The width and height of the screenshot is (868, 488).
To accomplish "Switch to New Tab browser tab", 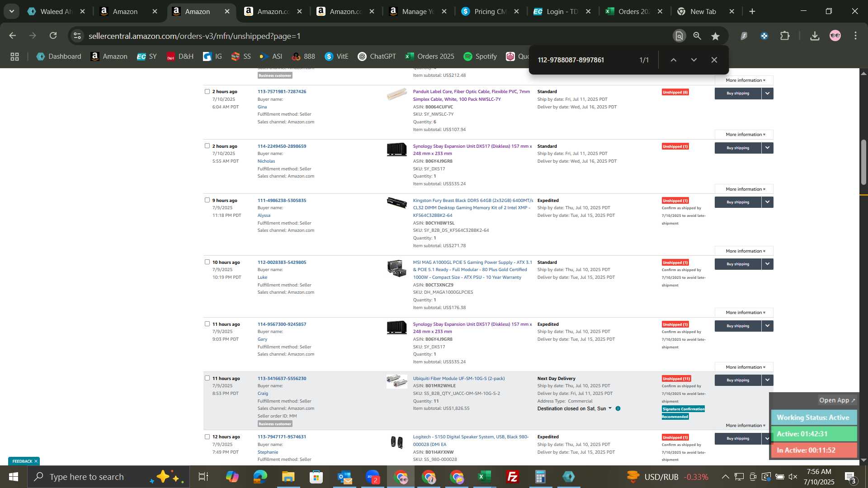I will pos(706,12).
